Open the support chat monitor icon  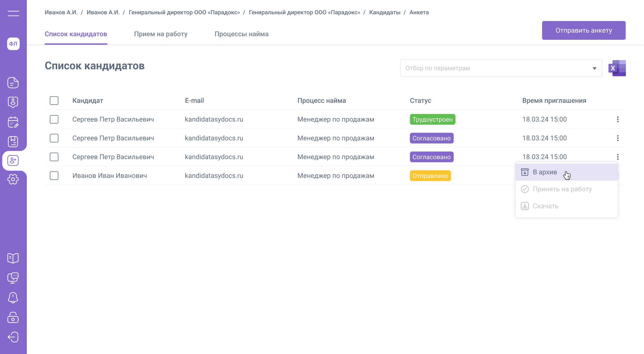tap(13, 278)
